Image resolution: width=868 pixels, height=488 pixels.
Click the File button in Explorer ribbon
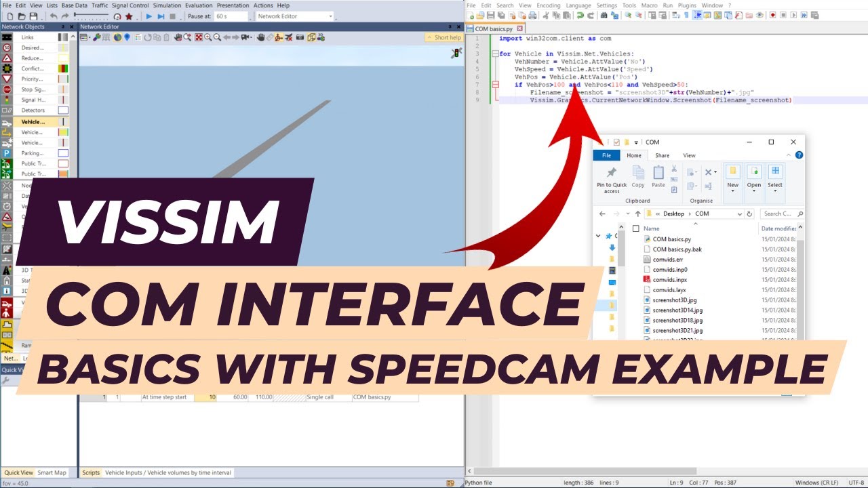(606, 155)
